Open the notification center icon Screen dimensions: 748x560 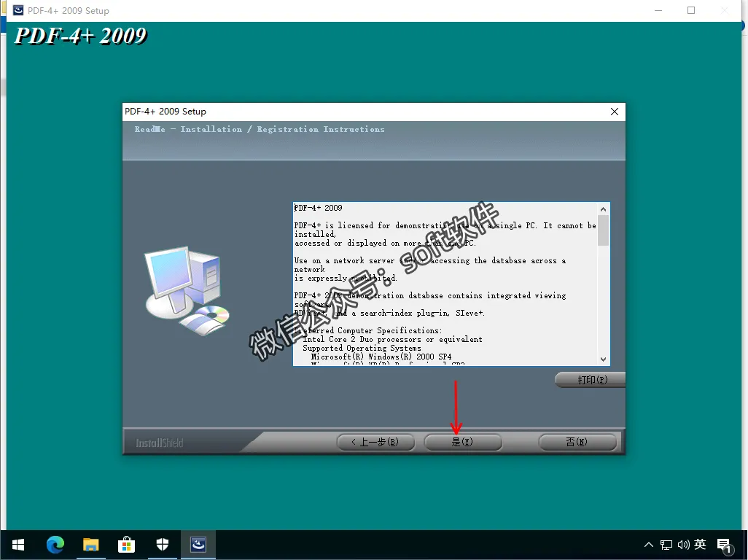pyautogui.click(x=724, y=545)
